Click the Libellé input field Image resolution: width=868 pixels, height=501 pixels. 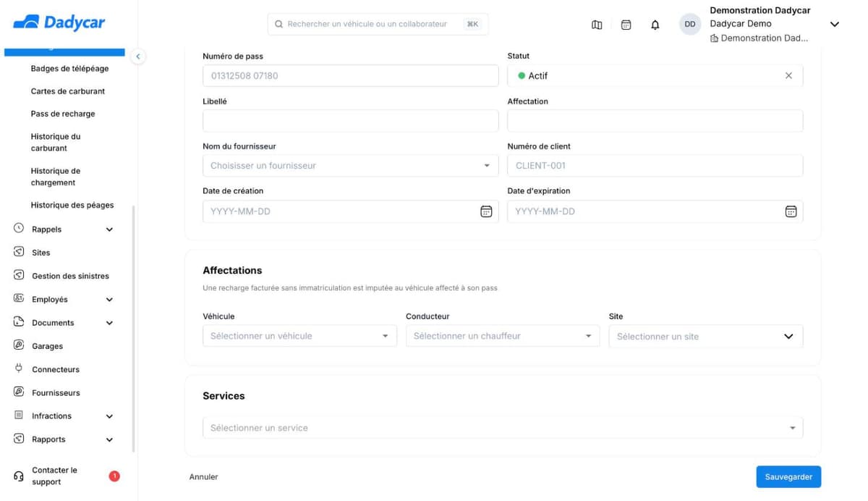[x=351, y=121]
